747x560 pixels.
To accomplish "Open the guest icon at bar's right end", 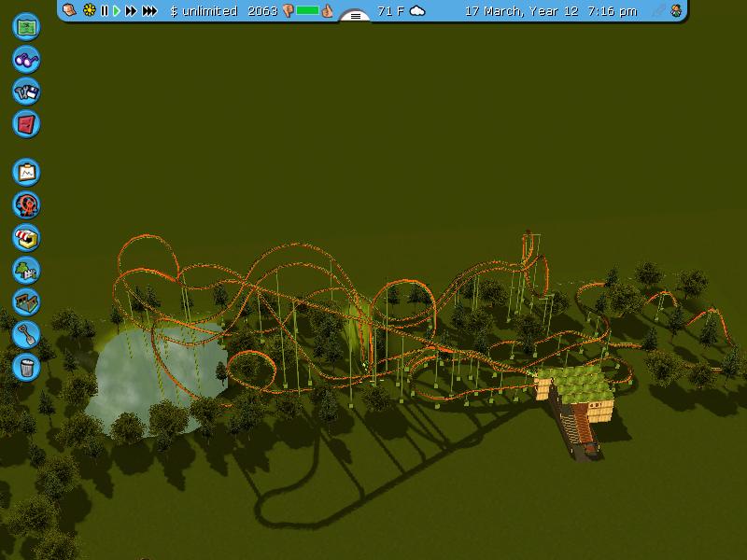I will click(675, 10).
